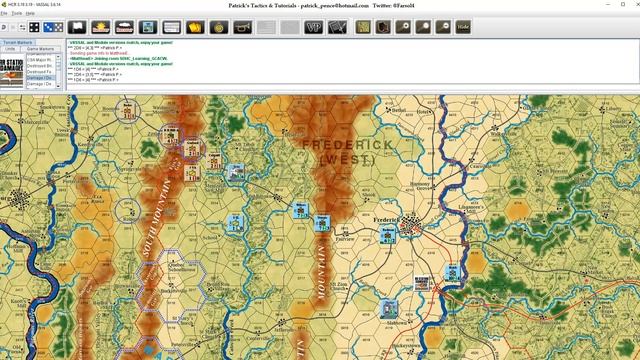This screenshot has width=640, height=360.
Task: Roll the blue and white dice button
Action: pos(53,27)
